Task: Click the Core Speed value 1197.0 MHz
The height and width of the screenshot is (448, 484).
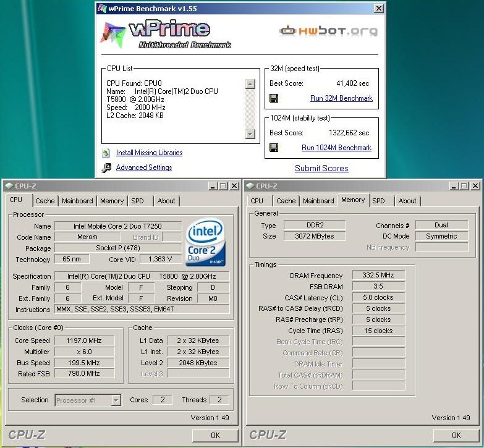Action: (x=84, y=340)
